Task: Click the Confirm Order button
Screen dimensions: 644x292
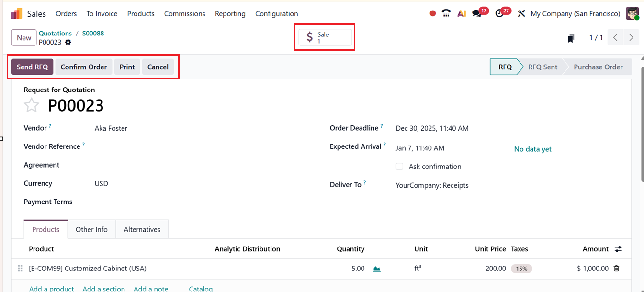Action: click(84, 67)
